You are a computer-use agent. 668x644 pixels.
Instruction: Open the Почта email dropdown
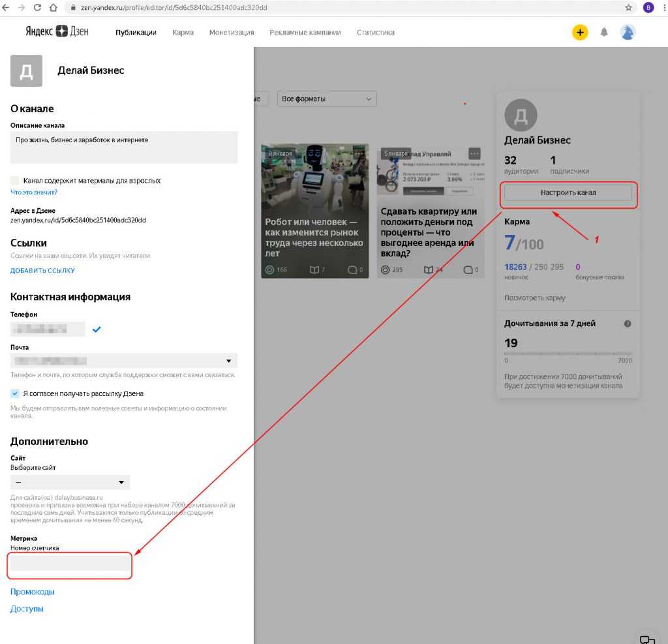pyautogui.click(x=124, y=361)
